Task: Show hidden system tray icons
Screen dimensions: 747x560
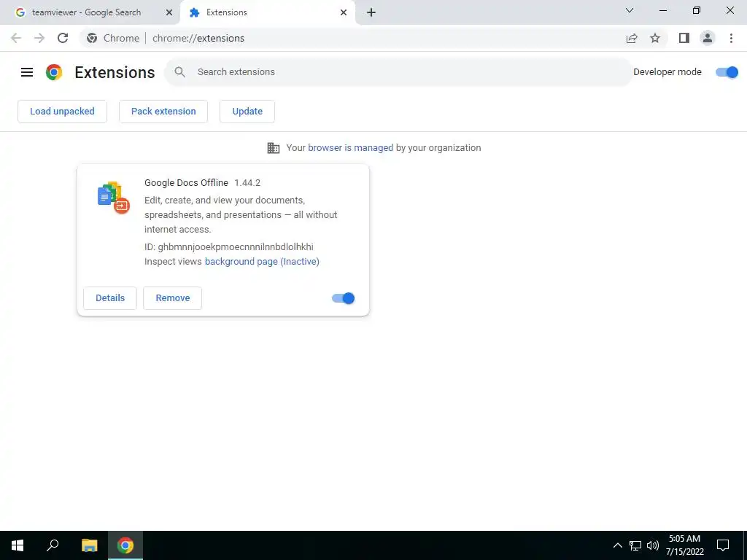Action: pos(617,545)
